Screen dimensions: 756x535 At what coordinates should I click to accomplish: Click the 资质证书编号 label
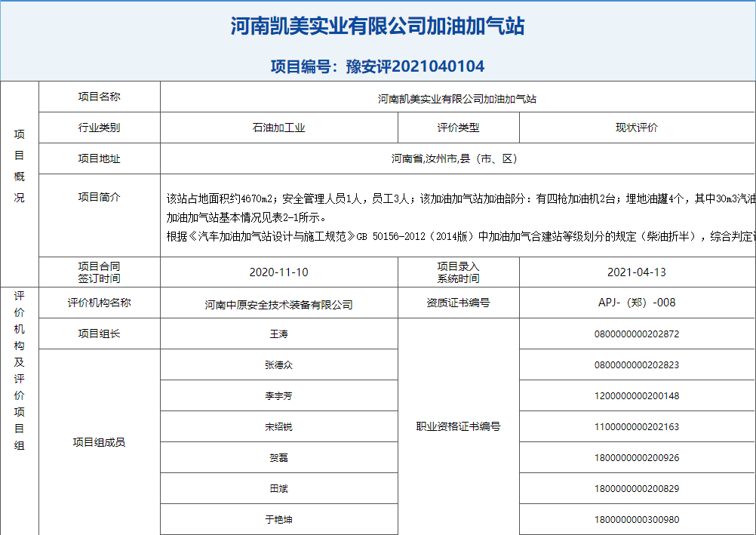click(459, 303)
